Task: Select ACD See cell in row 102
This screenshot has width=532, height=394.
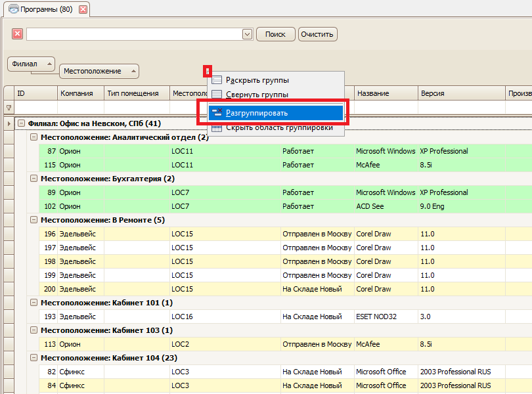Action: [x=386, y=206]
